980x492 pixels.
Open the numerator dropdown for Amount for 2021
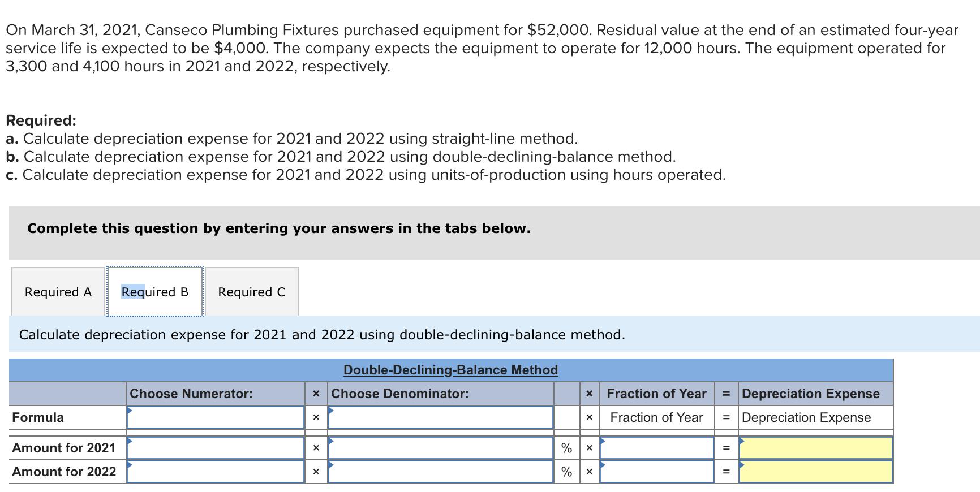pyautogui.click(x=216, y=447)
